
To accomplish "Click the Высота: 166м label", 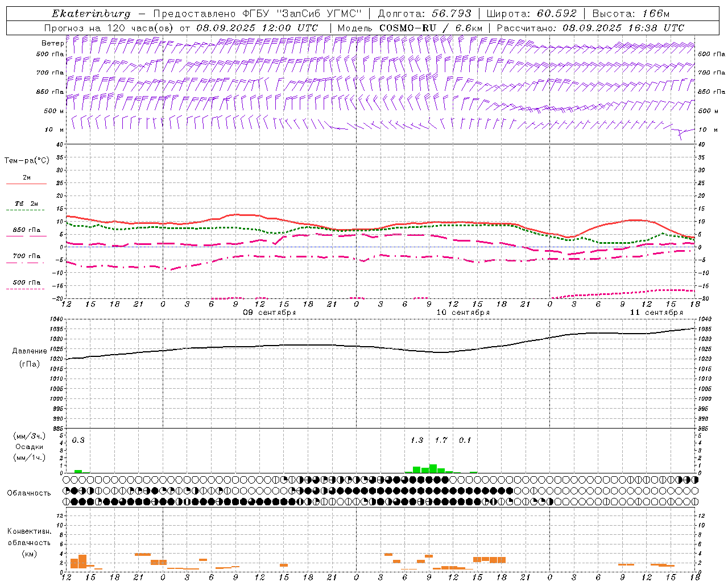I will [631, 14].
